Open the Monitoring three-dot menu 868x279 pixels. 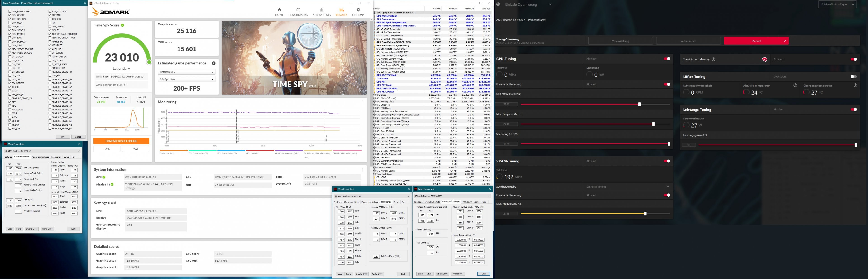(x=363, y=102)
